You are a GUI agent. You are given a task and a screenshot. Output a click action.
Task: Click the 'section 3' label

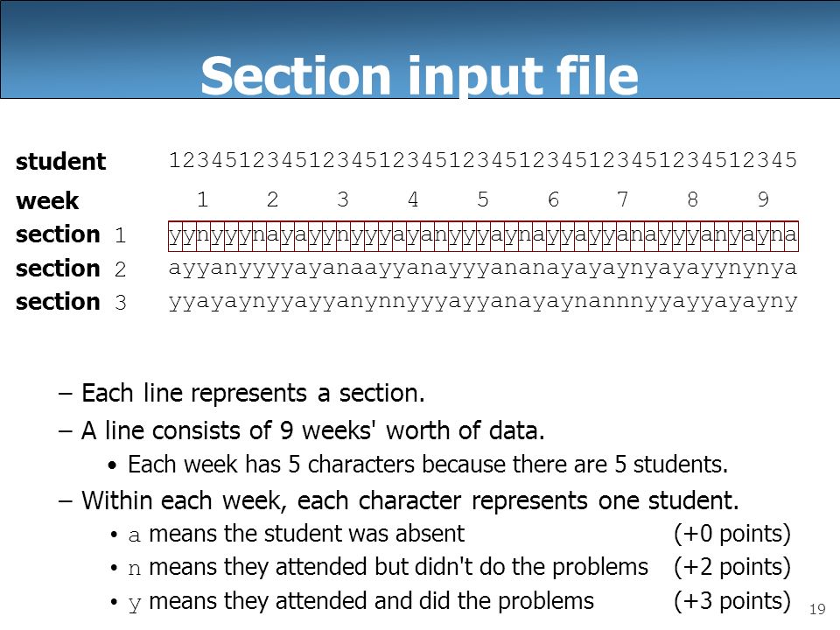71,302
